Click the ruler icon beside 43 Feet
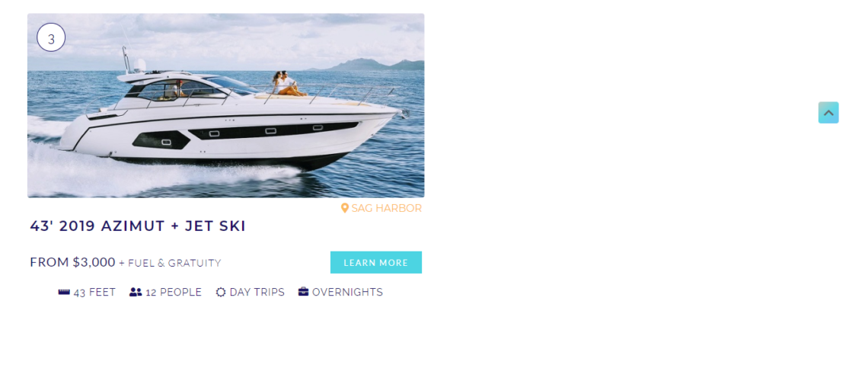 pyautogui.click(x=64, y=292)
